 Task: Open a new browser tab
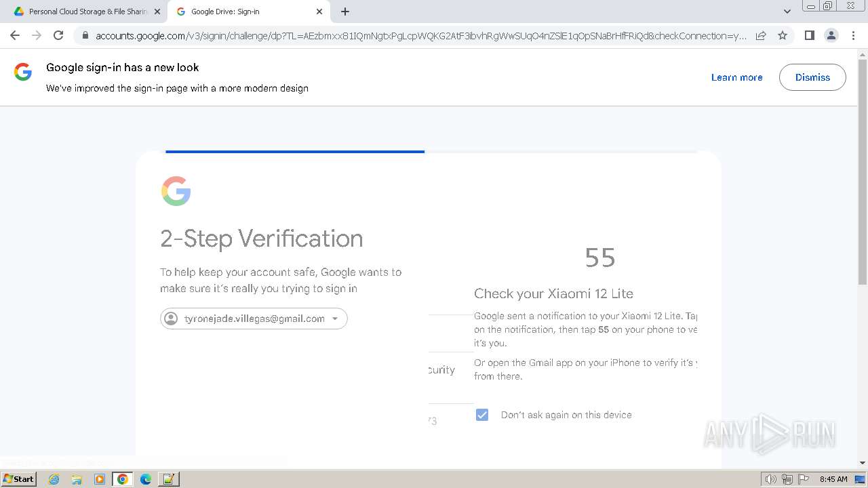coord(345,12)
